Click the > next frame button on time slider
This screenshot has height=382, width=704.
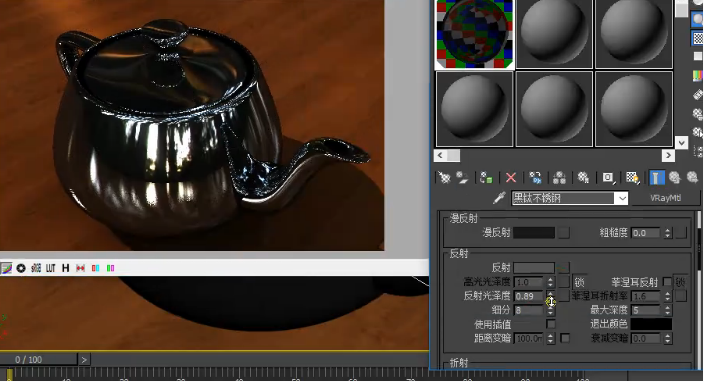click(x=84, y=360)
